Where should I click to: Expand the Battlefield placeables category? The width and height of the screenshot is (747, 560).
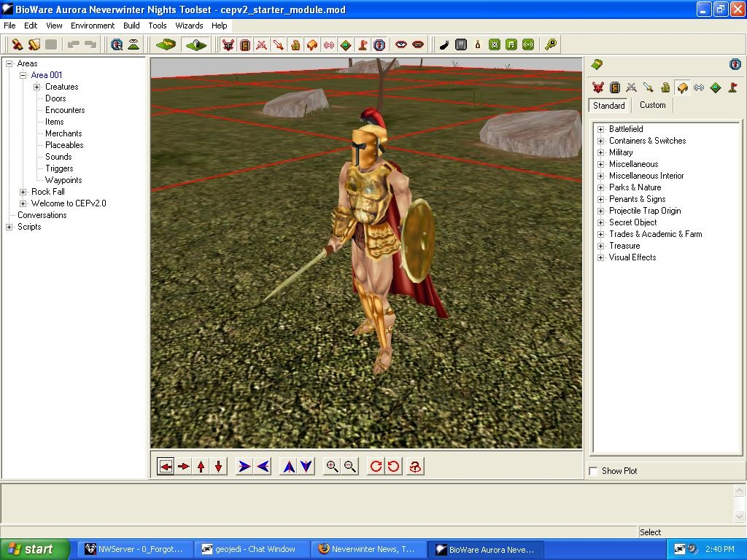pyautogui.click(x=601, y=129)
